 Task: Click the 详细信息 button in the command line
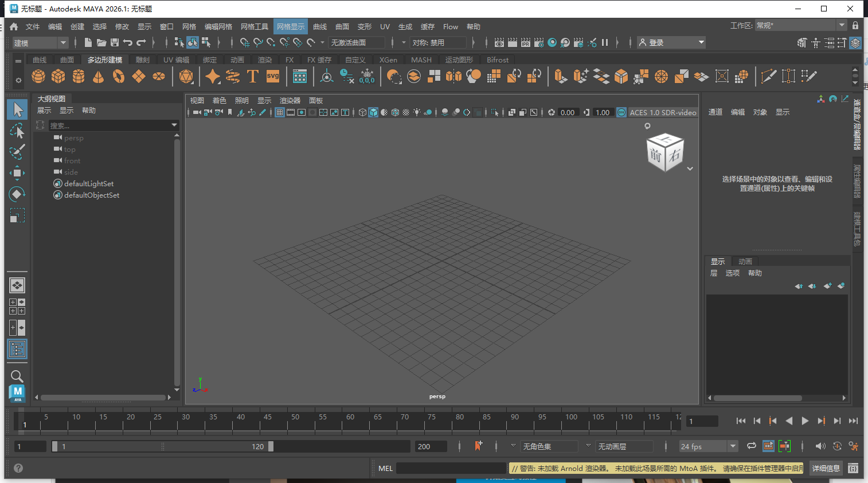[x=826, y=468]
